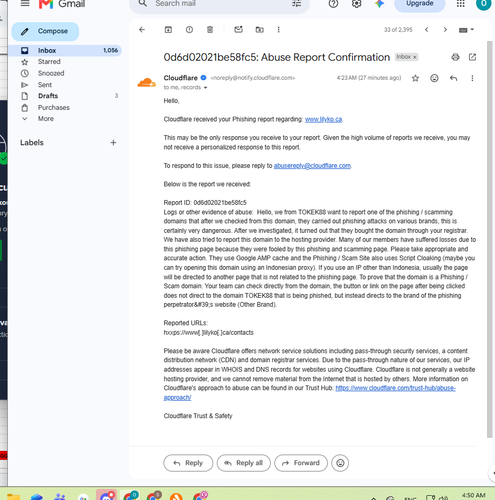The height and width of the screenshot is (500, 495).
Task: Click the Reply button
Action: click(188, 463)
